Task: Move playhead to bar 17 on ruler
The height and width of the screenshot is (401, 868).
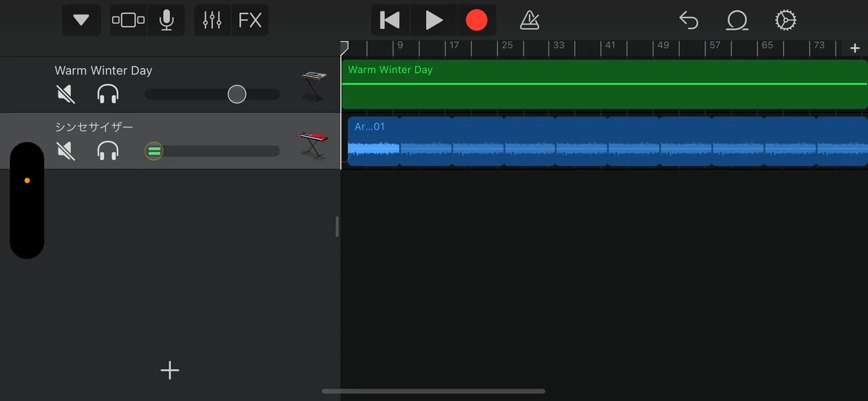Action: pos(454,45)
